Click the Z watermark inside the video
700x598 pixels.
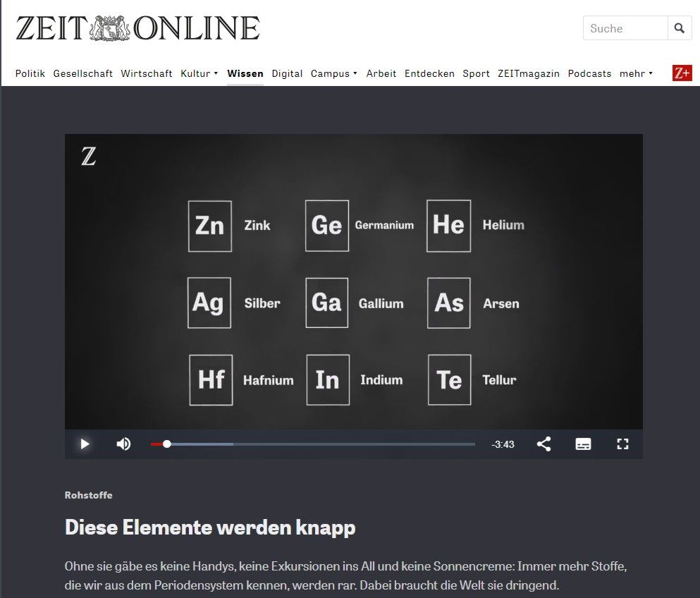pos(88,157)
